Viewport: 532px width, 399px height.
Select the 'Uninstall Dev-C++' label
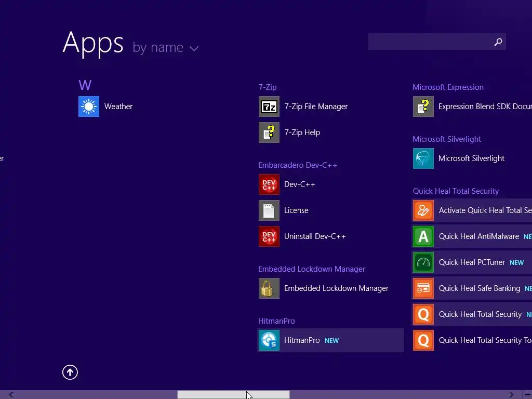(x=315, y=236)
